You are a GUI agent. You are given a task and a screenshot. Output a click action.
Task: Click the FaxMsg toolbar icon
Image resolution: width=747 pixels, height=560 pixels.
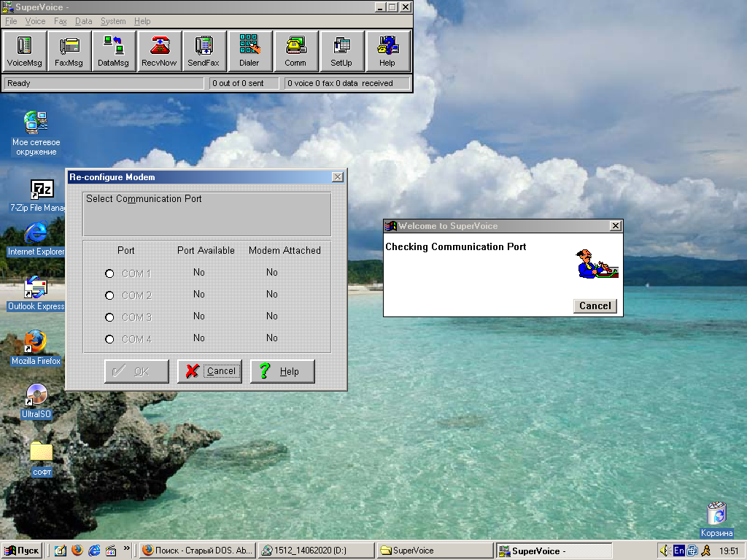[x=69, y=51]
